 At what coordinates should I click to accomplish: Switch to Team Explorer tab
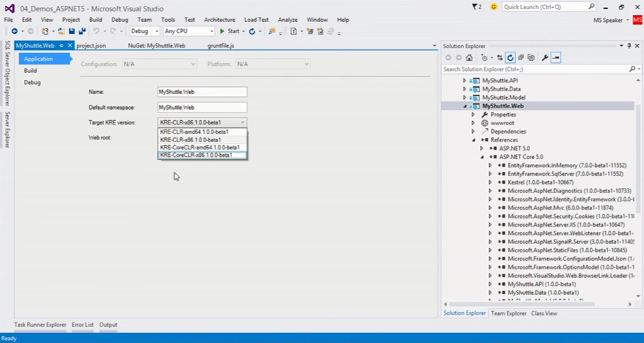[x=508, y=313]
